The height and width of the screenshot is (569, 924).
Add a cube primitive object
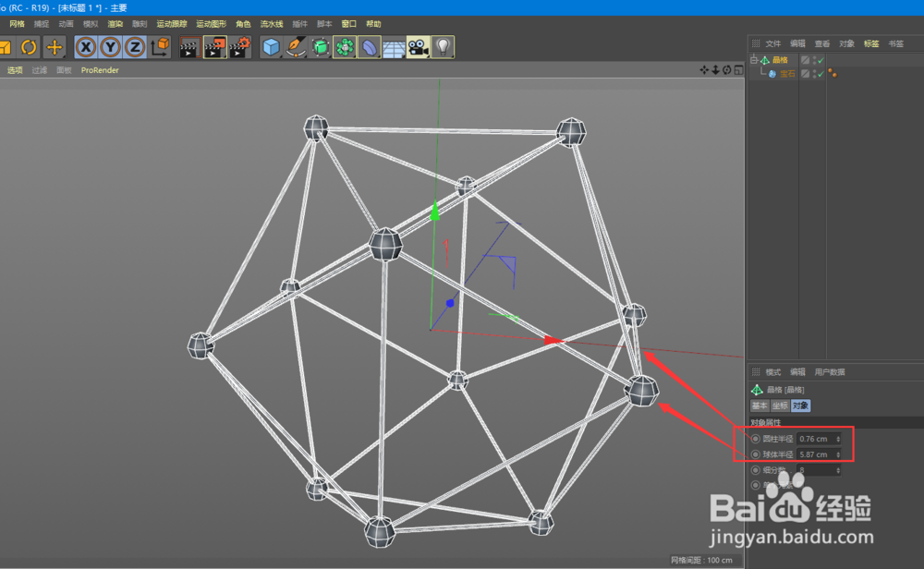(x=271, y=47)
